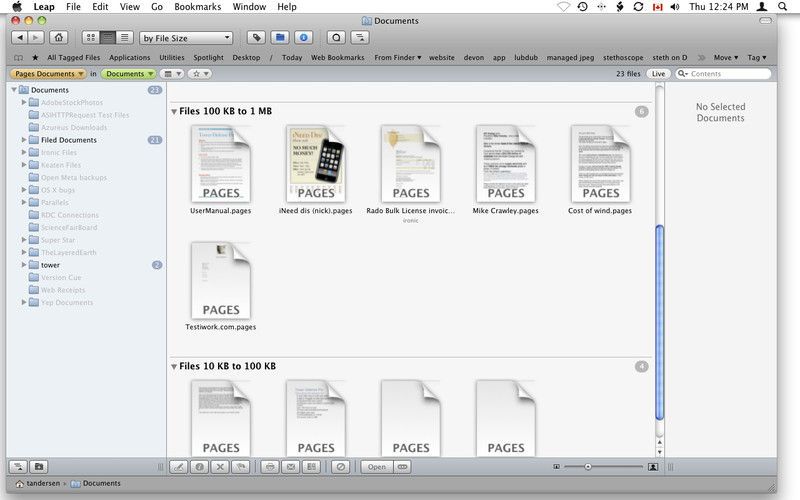Open the Home folder button

(x=59, y=38)
